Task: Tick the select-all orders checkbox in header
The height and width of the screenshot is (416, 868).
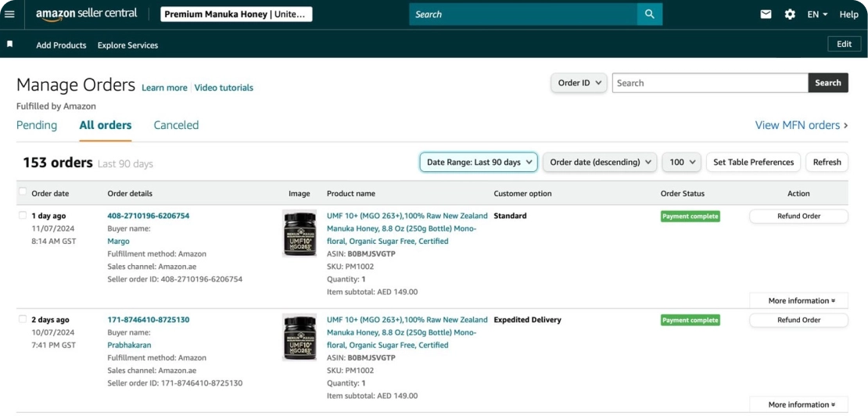Action: [x=23, y=192]
